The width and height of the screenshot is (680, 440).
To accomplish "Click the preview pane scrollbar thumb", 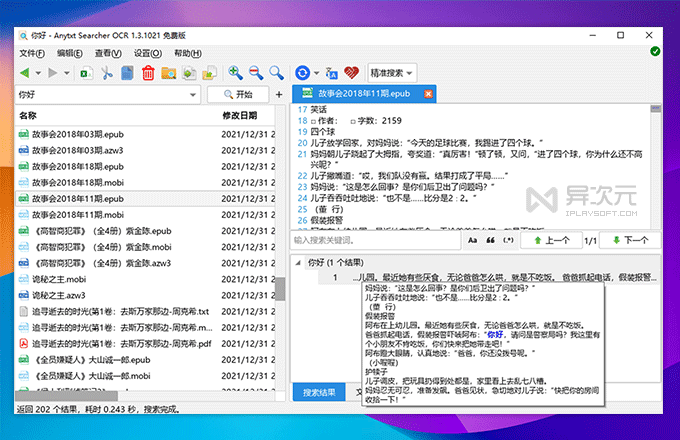I will 656,108.
